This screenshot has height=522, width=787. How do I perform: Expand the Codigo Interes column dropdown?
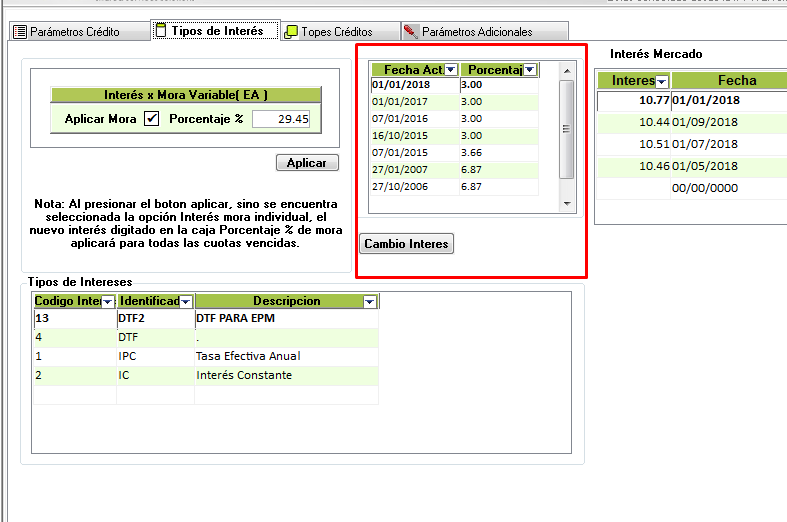point(108,301)
